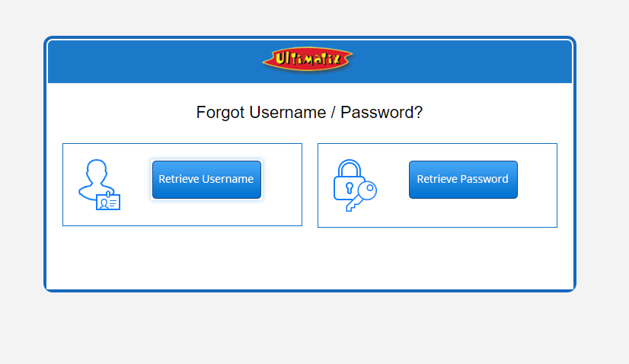Click the blank white area below both boxes
The width and height of the screenshot is (629, 364).
[310, 259]
